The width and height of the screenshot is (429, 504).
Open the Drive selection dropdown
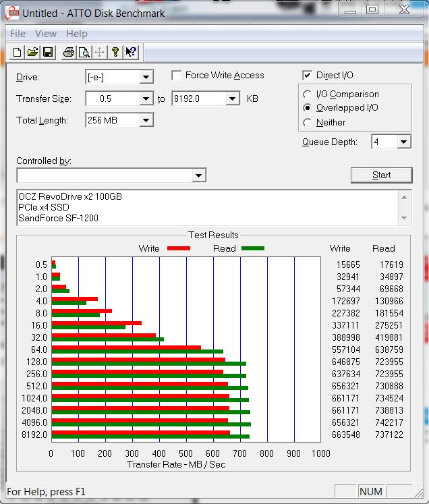[146, 78]
